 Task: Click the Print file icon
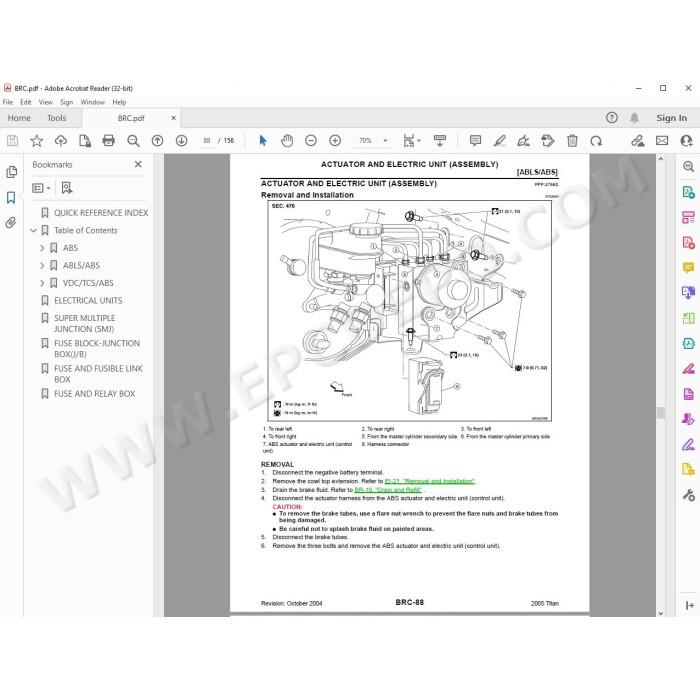(x=108, y=141)
